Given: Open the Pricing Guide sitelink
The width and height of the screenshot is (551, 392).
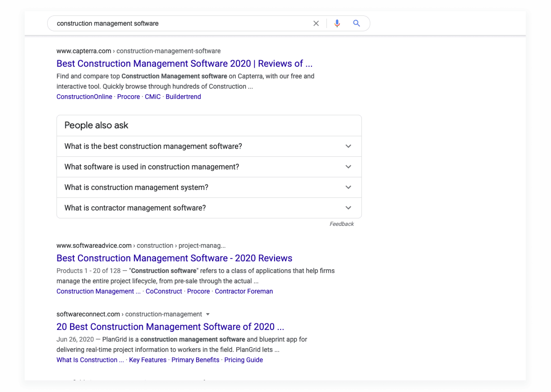Looking at the screenshot, I should 244,360.
